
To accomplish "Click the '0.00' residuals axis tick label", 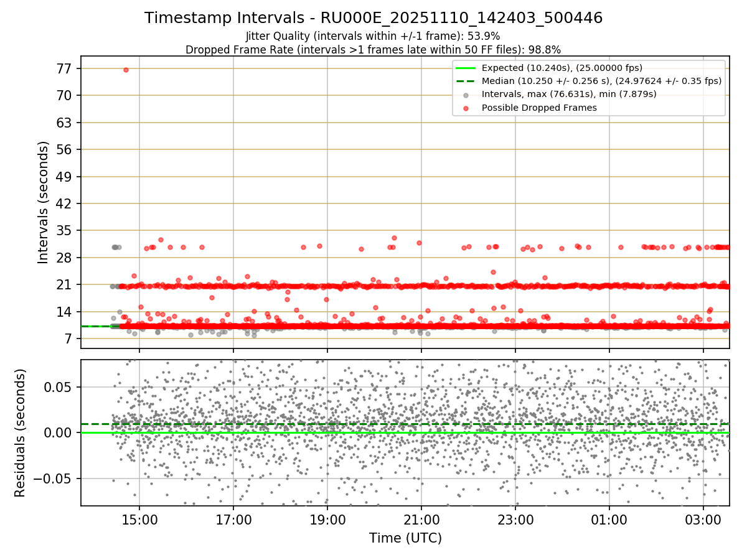I will [x=58, y=432].
